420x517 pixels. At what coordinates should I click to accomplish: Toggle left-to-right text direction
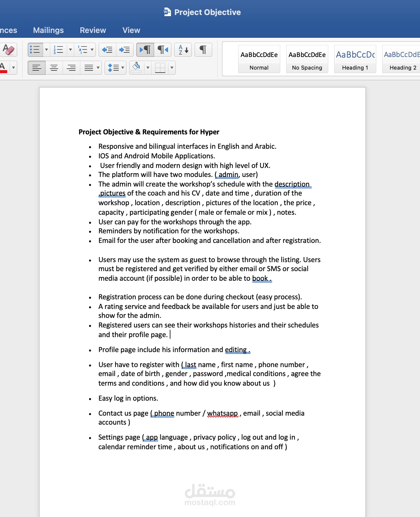click(145, 50)
